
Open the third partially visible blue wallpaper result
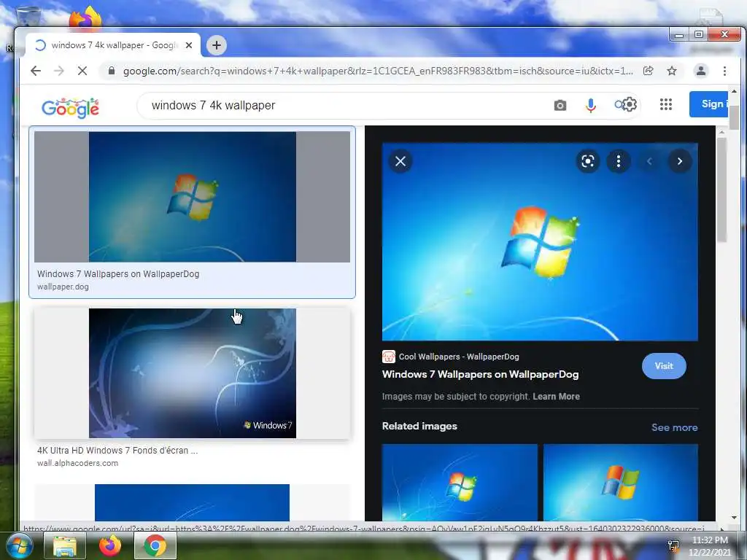click(192, 502)
